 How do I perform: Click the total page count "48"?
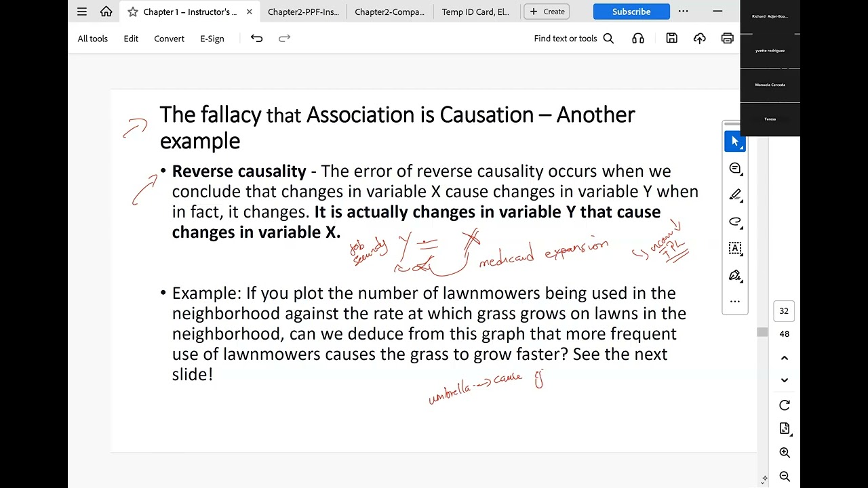(784, 334)
